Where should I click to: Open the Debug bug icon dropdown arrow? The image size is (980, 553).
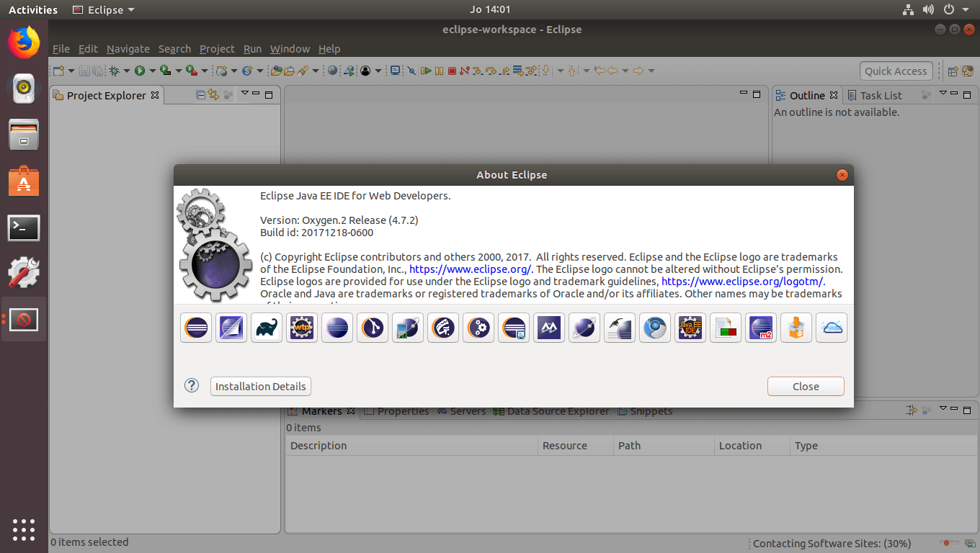127,71
